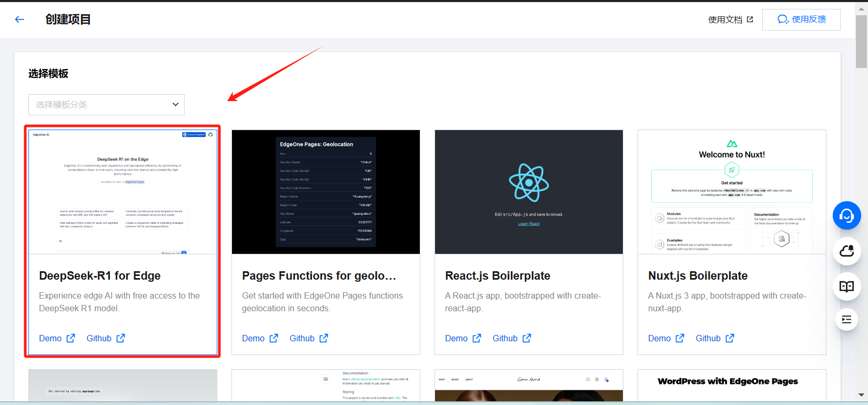Click the cloud assistant floating icon
This screenshot has width=868, height=405.
pyautogui.click(x=846, y=251)
